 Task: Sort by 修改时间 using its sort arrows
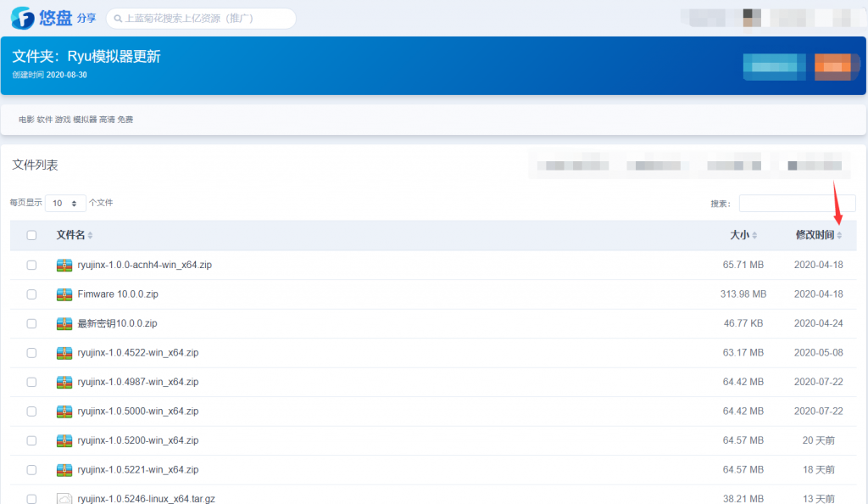click(839, 235)
